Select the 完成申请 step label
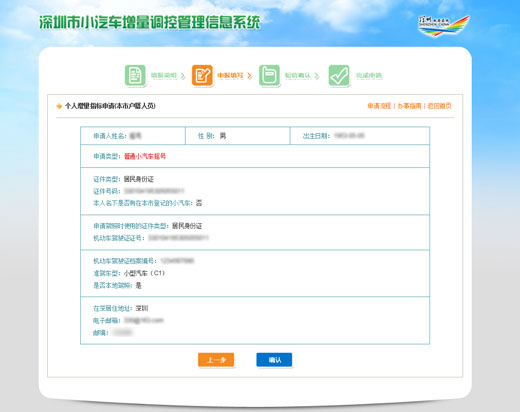The height and width of the screenshot is (412, 520). pos(369,75)
